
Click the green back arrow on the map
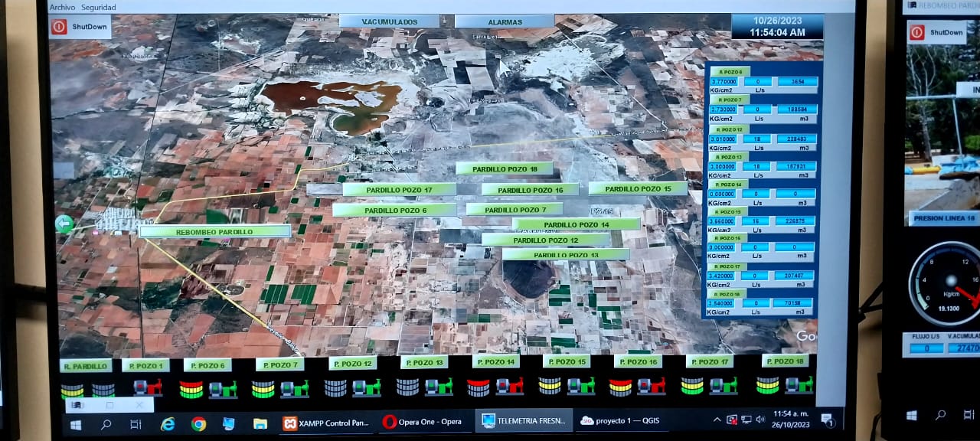pyautogui.click(x=65, y=224)
